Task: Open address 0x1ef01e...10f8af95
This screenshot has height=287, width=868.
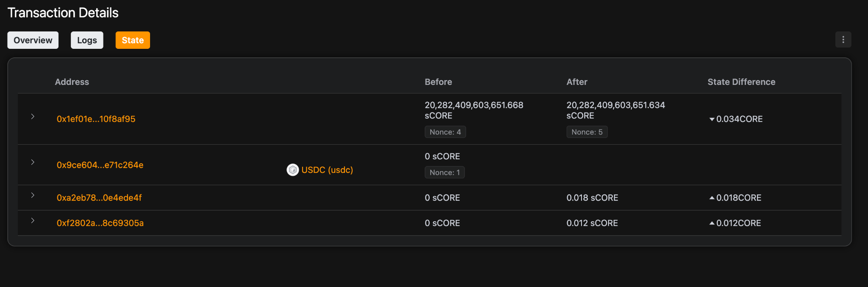Action: 96,119
